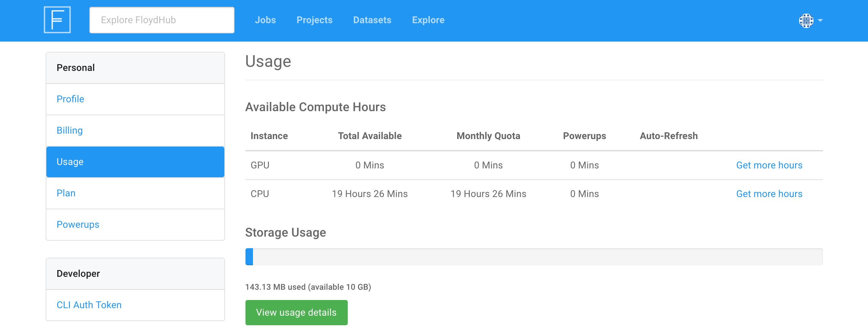Image resolution: width=868 pixels, height=330 pixels.
Task: Go to Datasets in the top navigation
Action: pos(372,20)
